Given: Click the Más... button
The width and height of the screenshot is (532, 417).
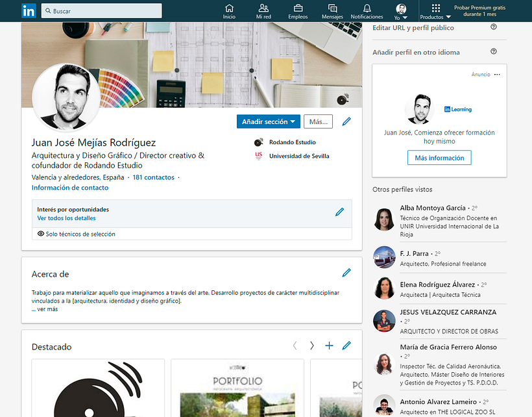Looking at the screenshot, I should pos(318,121).
